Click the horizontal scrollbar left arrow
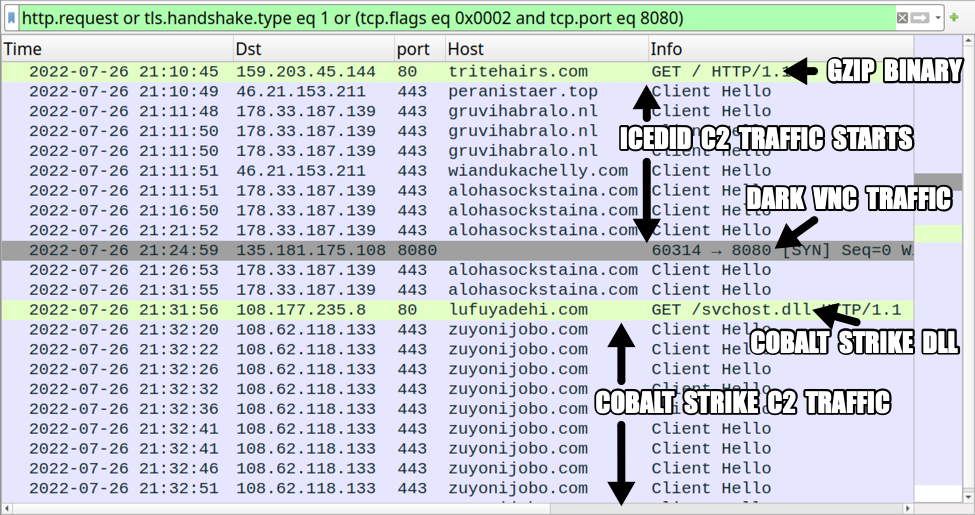Viewport: 975px width, 515px height. (6, 508)
